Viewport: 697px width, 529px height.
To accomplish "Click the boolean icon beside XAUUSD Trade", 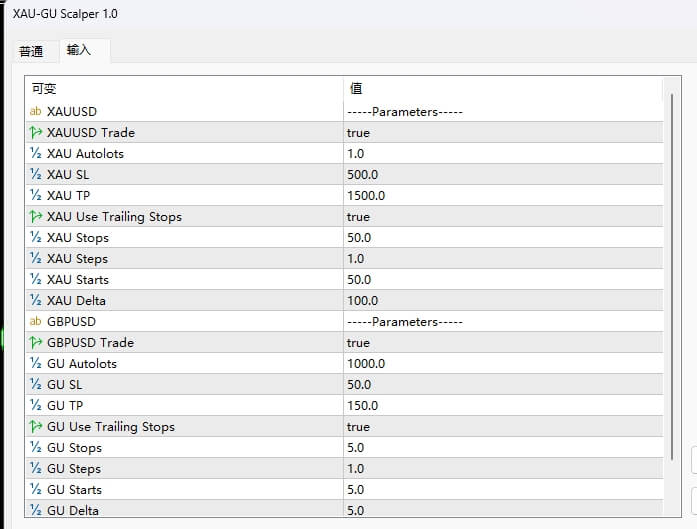I will click(36, 132).
